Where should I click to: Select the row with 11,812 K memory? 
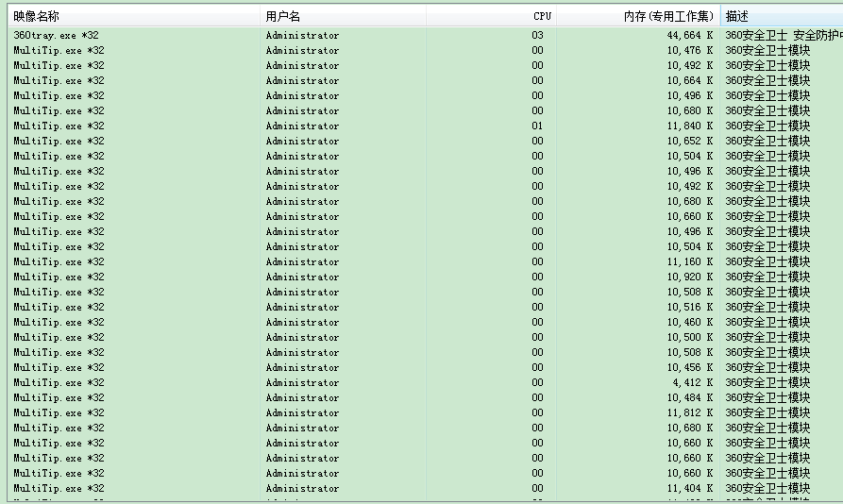59,413
